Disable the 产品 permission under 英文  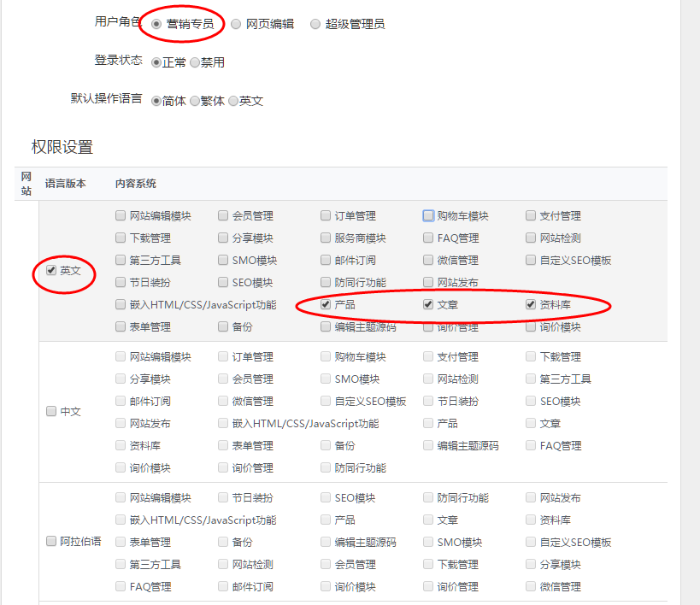pos(326,304)
